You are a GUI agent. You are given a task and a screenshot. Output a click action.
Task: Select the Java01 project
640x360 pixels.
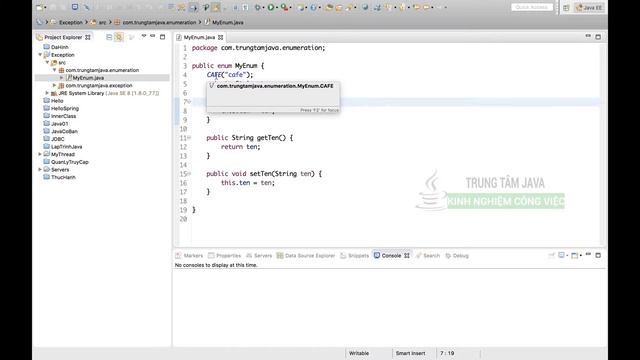pyautogui.click(x=60, y=124)
